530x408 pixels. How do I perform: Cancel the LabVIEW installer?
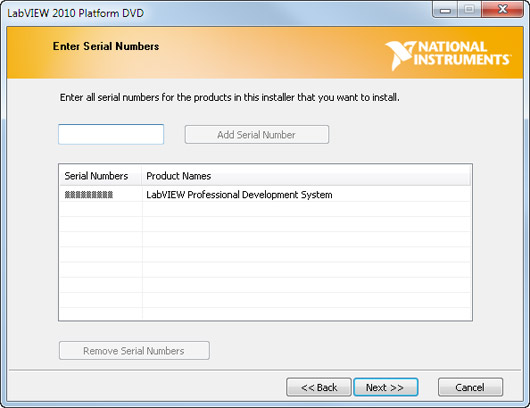click(x=470, y=387)
